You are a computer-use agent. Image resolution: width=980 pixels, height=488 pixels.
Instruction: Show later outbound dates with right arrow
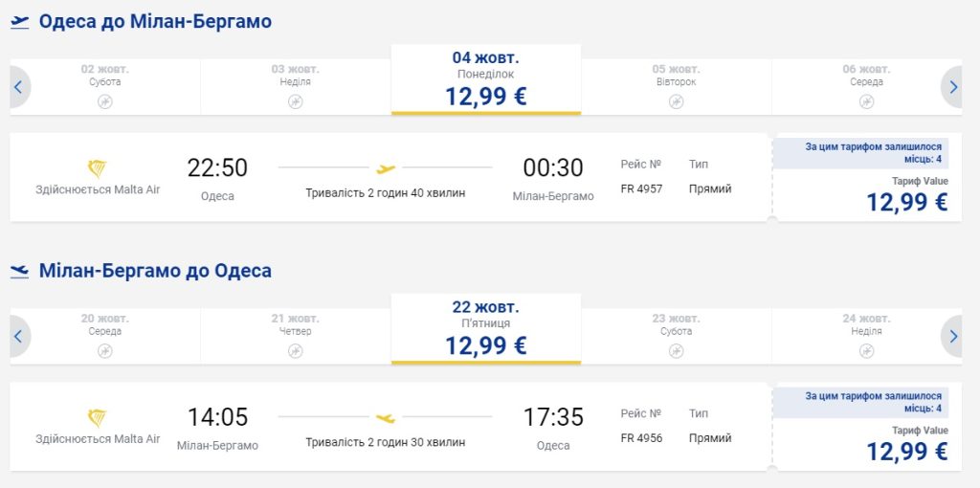click(952, 87)
